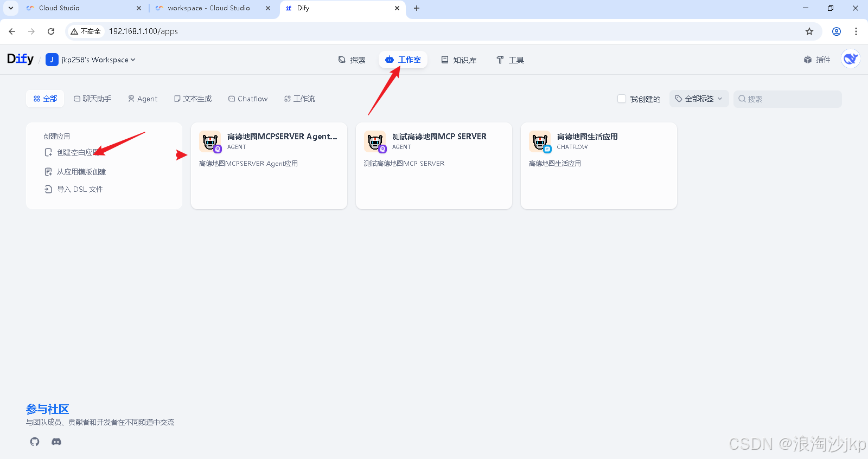This screenshot has width=868, height=459.
Task: Click the 不安全 security warning indicator
Action: pos(86,31)
